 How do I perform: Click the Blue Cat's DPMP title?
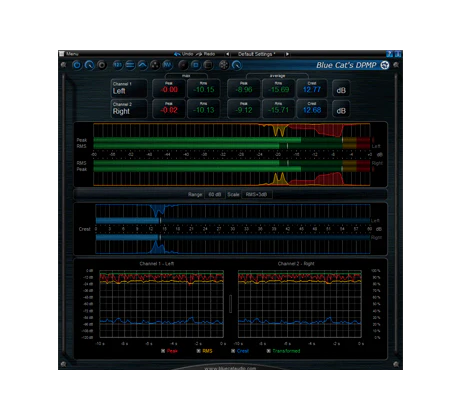[346, 65]
